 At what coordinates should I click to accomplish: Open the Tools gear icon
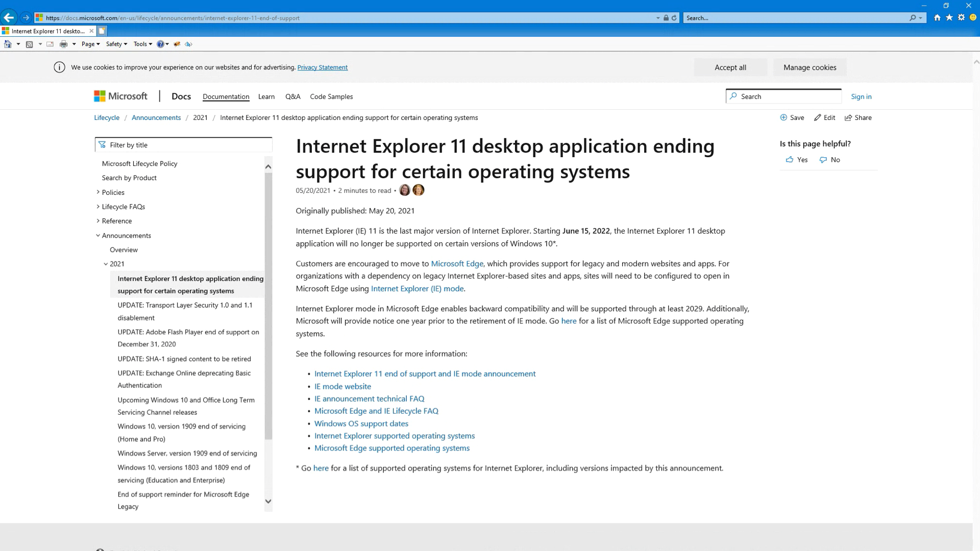[961, 17]
